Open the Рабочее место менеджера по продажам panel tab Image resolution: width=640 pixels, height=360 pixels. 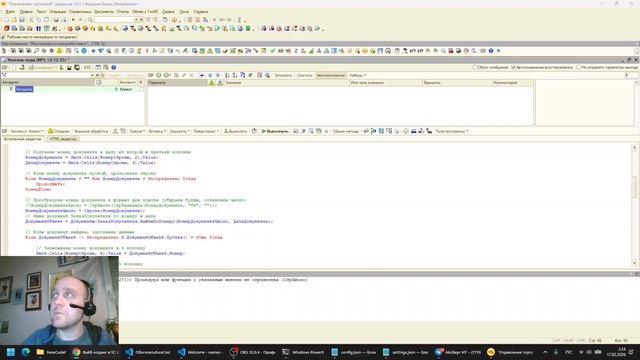point(39,37)
